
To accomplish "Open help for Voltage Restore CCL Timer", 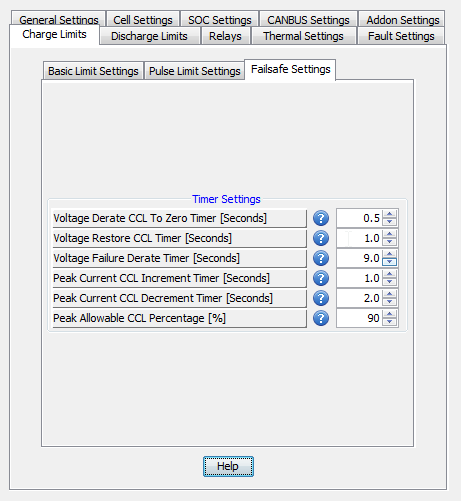I will (x=321, y=238).
